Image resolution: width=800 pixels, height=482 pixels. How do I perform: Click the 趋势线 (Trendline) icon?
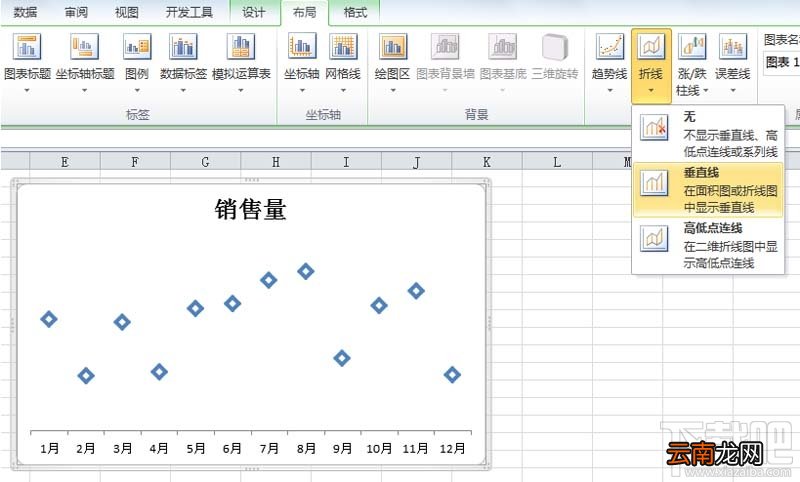click(610, 46)
